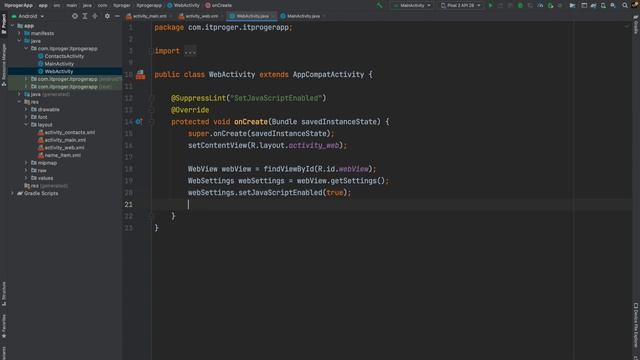This screenshot has width=640, height=360.
Task: Hide the Project panel with minus icon
Action: pyautogui.click(x=117, y=16)
